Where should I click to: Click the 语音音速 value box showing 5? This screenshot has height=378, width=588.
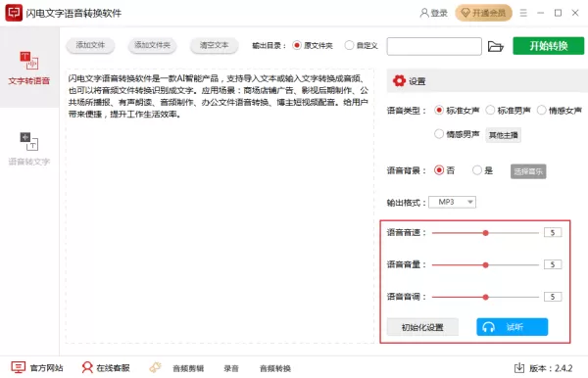[553, 232]
